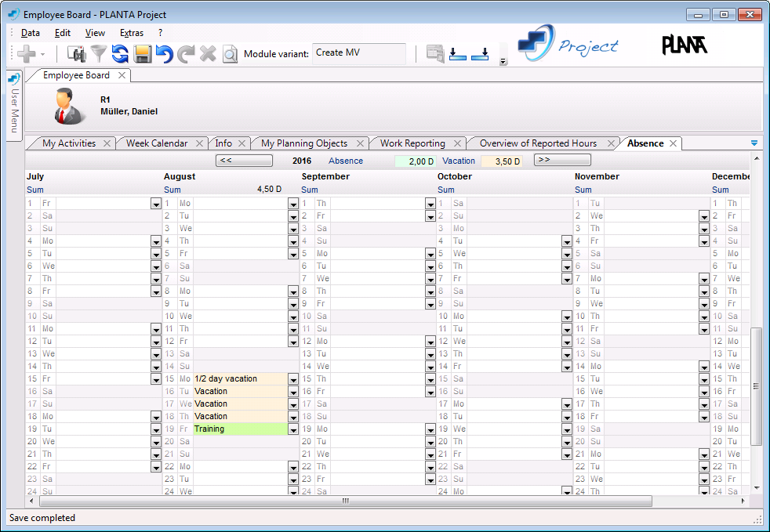
Task: Click the << previous year button
Action: click(244, 161)
